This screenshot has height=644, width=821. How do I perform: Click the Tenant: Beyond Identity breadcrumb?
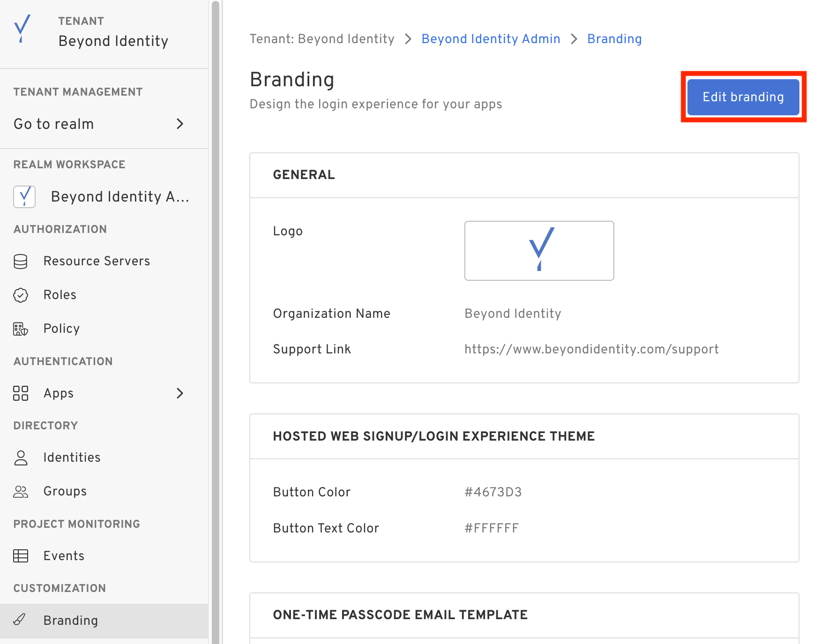(322, 39)
